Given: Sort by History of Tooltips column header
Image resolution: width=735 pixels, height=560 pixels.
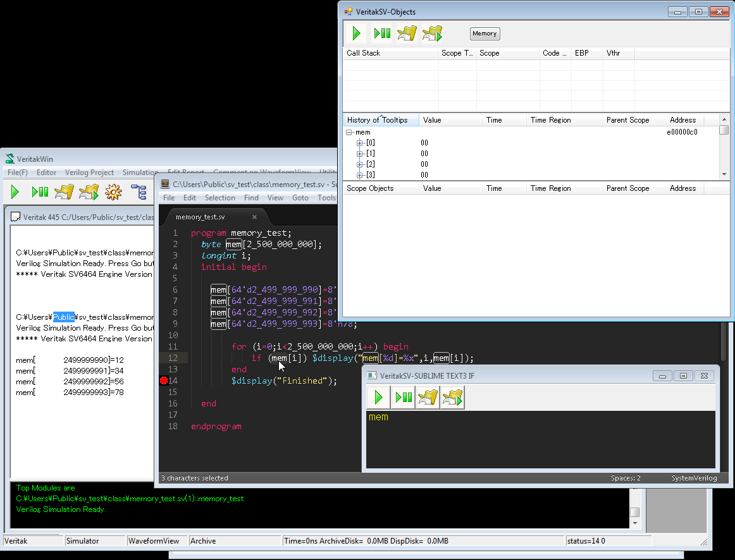Looking at the screenshot, I should pyautogui.click(x=381, y=120).
